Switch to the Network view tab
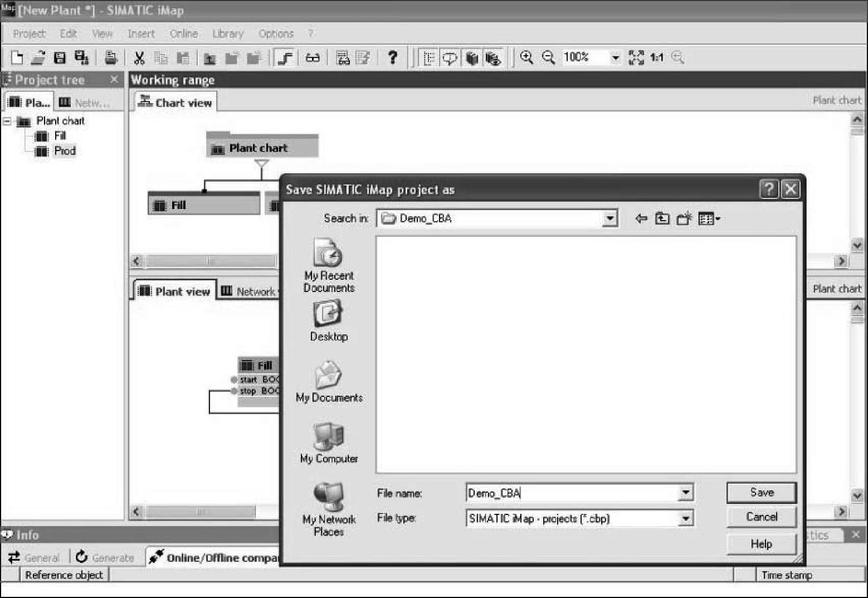The height and width of the screenshot is (598, 868). point(249,291)
